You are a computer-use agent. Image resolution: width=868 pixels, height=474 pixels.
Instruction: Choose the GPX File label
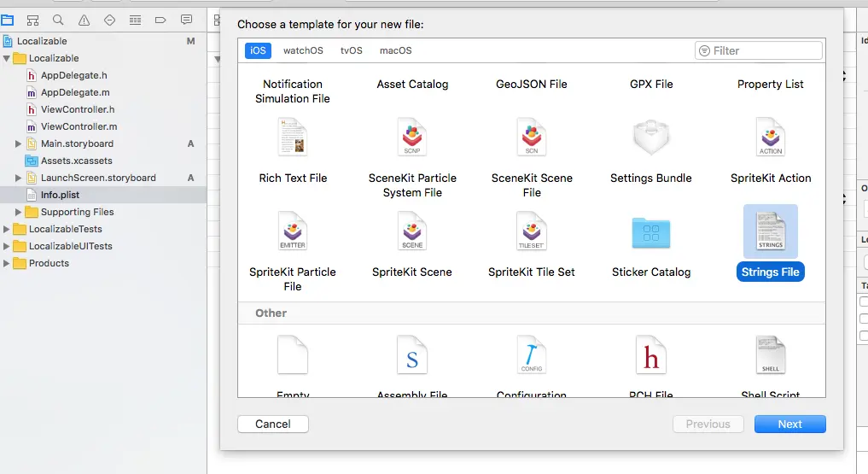(x=651, y=85)
